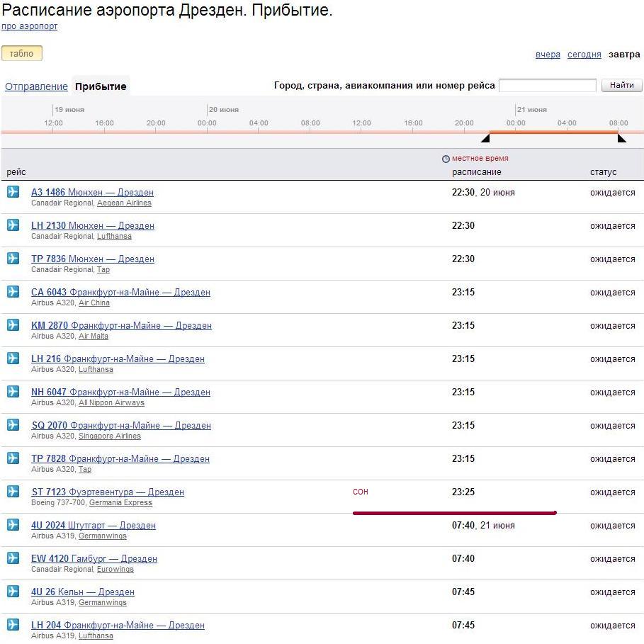The width and height of the screenshot is (644, 644).
Task: Click plane icon next to 4U 2024
Action: coord(13,525)
